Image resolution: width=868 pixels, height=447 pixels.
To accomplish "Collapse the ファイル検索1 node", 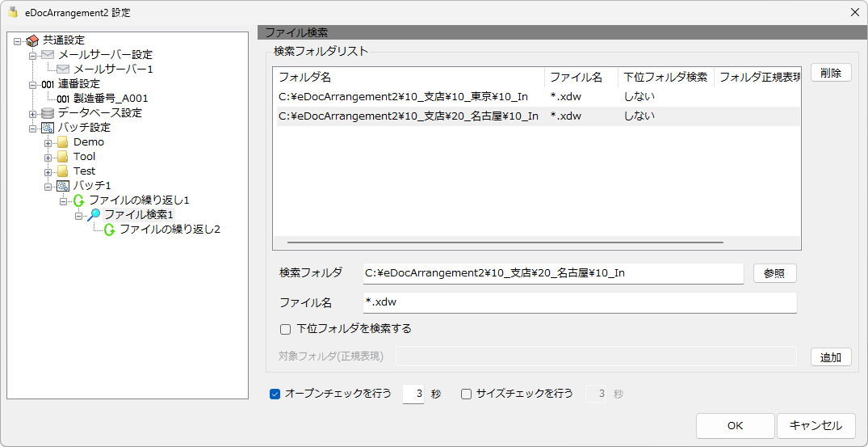I will point(78,215).
